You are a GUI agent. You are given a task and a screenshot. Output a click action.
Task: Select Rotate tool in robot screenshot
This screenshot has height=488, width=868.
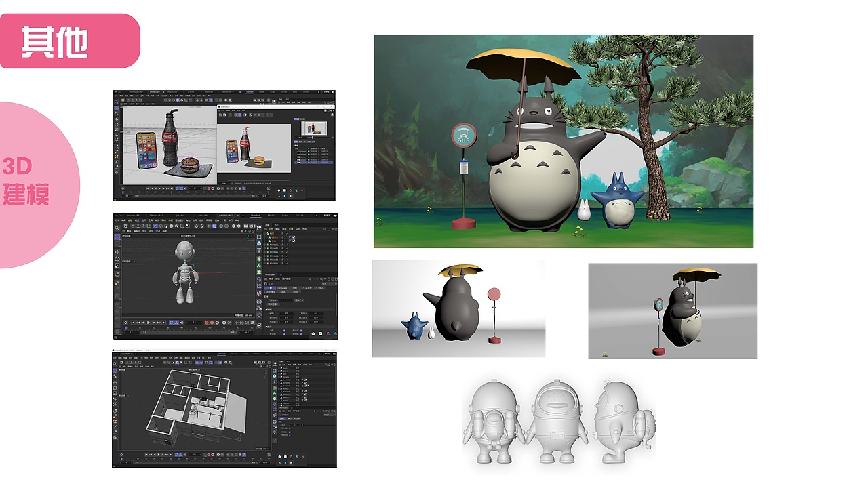pyautogui.click(x=117, y=259)
